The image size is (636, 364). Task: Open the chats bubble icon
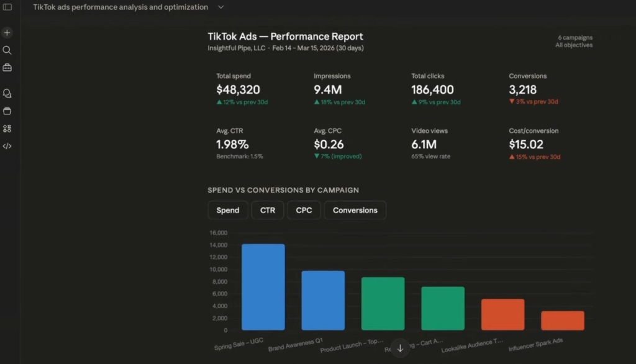pos(7,93)
